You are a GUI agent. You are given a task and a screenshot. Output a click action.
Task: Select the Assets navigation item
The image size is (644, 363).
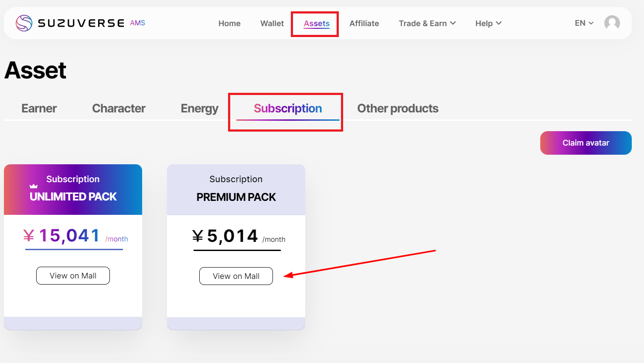317,24
